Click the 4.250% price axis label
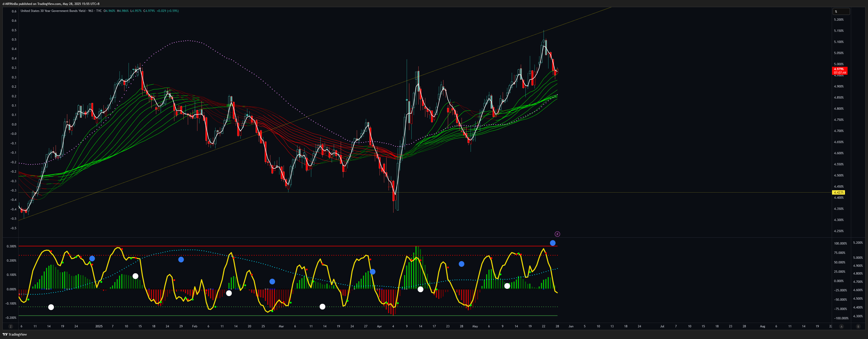This screenshot has width=868, height=339. [839, 231]
